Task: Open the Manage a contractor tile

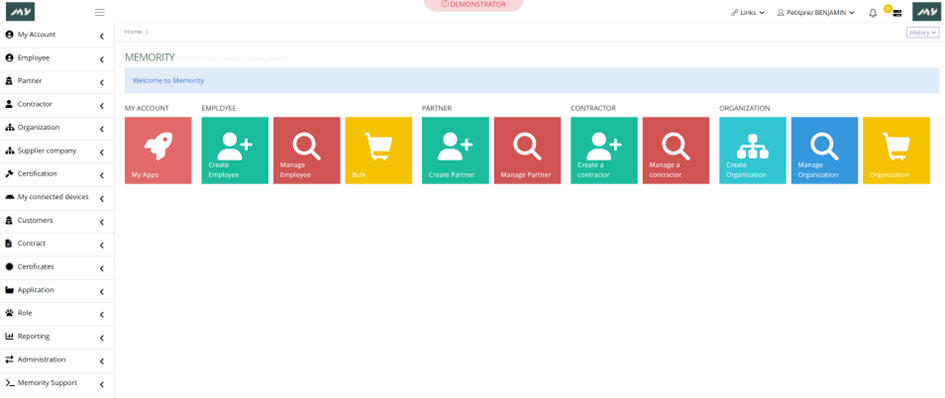Action: click(676, 150)
